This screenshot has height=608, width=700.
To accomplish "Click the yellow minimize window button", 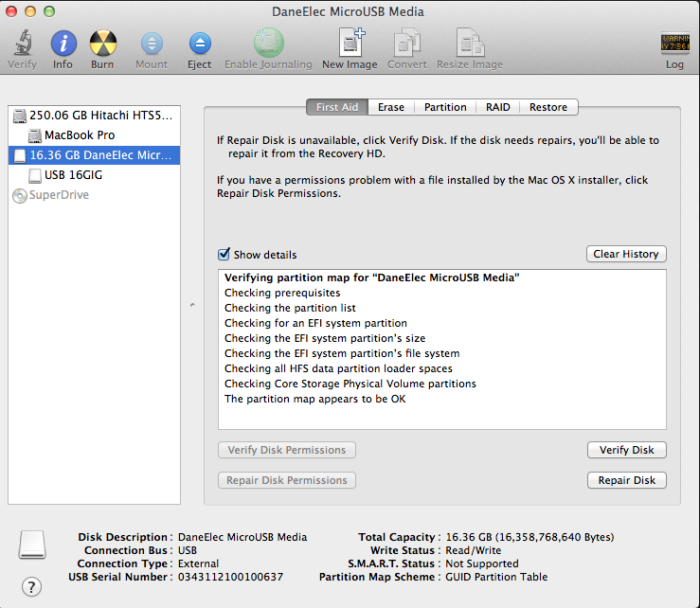I will (x=30, y=11).
